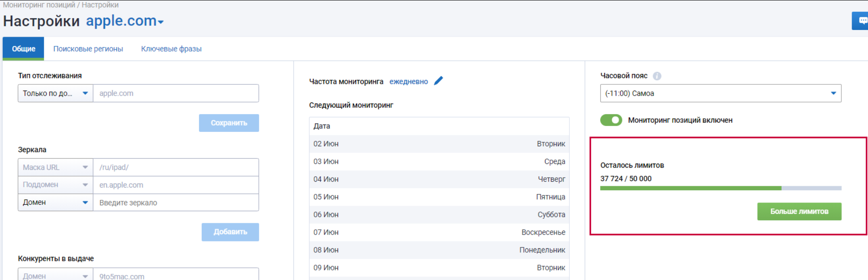The height and width of the screenshot is (280, 868).
Task: Click the pencil icon to edit monitoring frequency
Action: click(438, 81)
